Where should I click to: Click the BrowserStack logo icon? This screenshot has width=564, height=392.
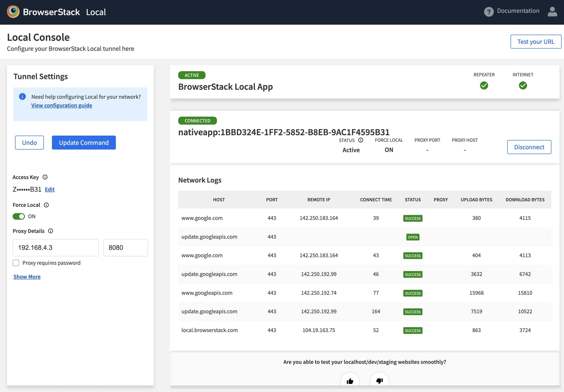tap(13, 12)
